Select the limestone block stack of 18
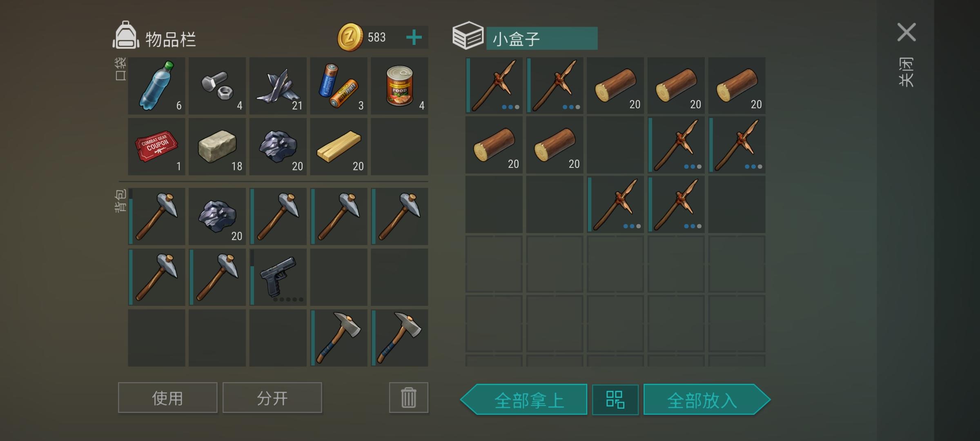 pos(217,147)
